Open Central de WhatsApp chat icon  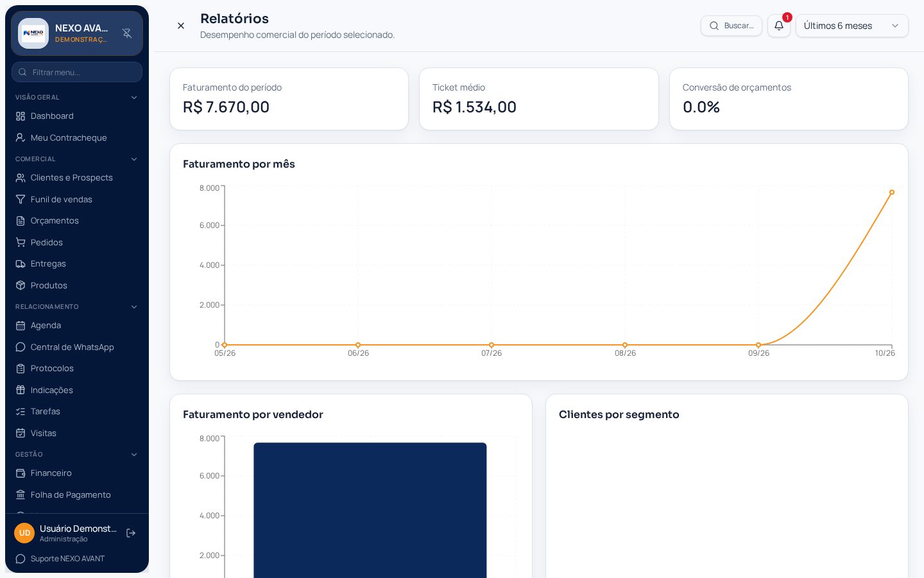click(21, 347)
